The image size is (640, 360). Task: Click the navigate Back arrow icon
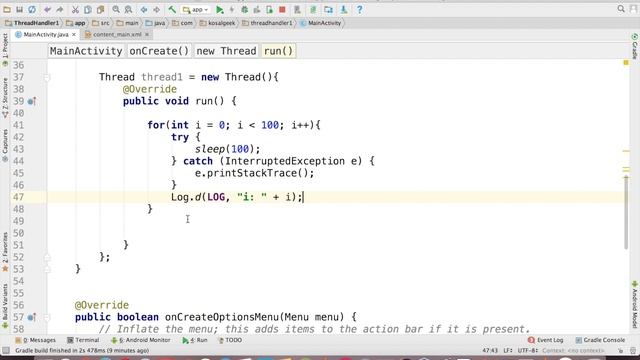[x=144, y=9]
